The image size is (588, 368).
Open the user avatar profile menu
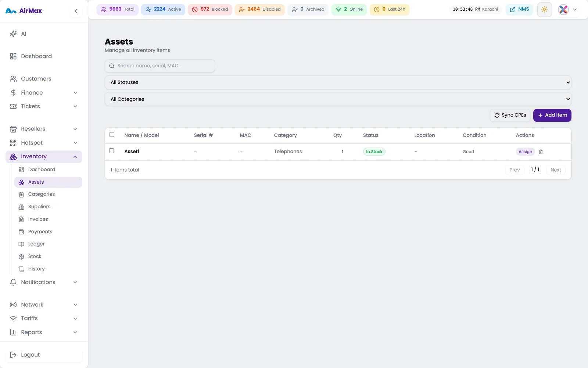[x=563, y=10]
